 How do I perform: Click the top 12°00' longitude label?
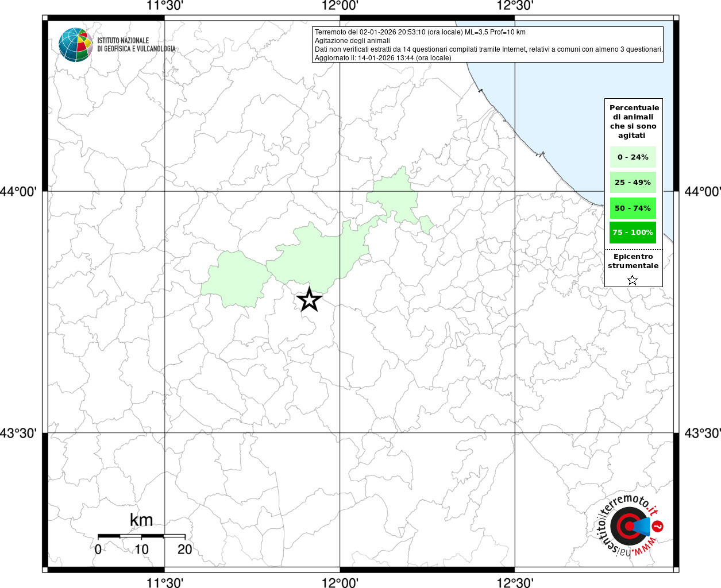[340, 6]
